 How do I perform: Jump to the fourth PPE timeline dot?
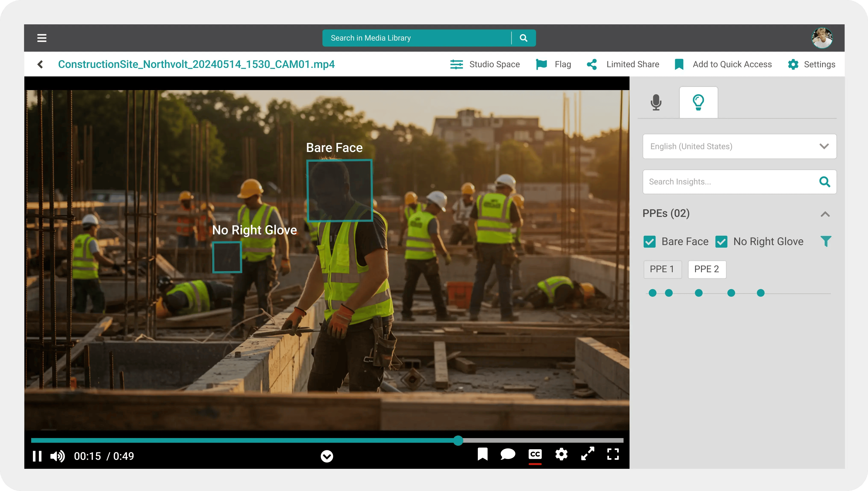[x=731, y=293]
